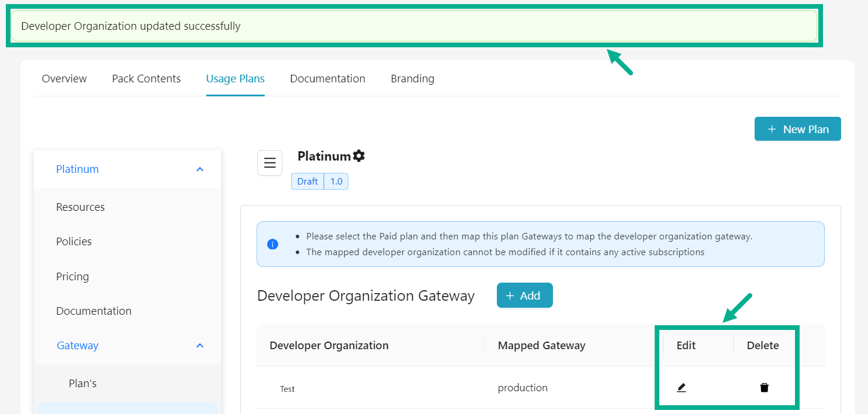
Task: Click Add next to Developer Organization Gateway
Action: (x=524, y=295)
